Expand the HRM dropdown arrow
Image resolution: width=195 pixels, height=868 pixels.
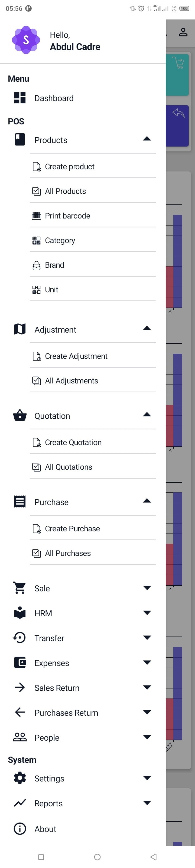pyautogui.click(x=147, y=613)
